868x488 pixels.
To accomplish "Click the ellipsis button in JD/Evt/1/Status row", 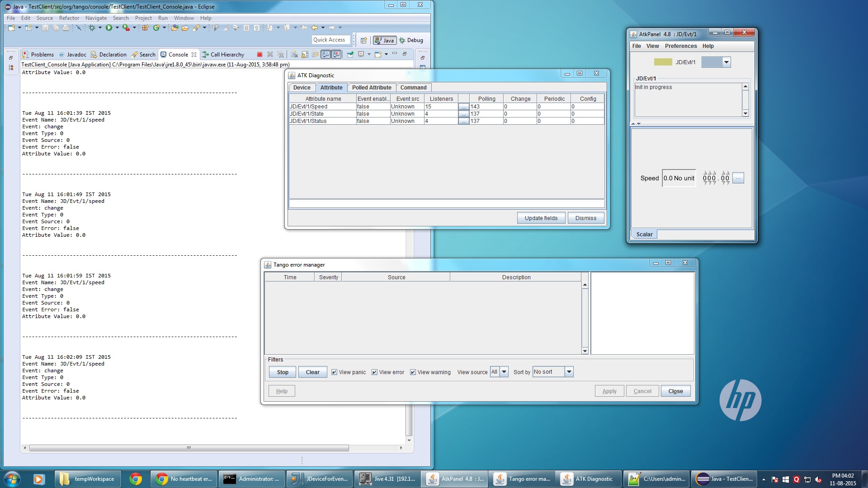I will 463,121.
